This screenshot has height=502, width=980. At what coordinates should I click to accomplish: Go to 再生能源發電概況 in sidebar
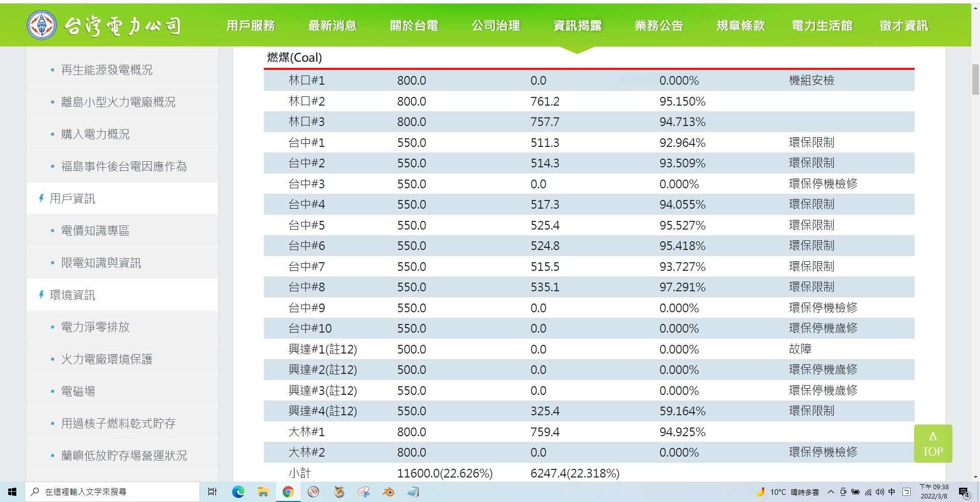107,70
